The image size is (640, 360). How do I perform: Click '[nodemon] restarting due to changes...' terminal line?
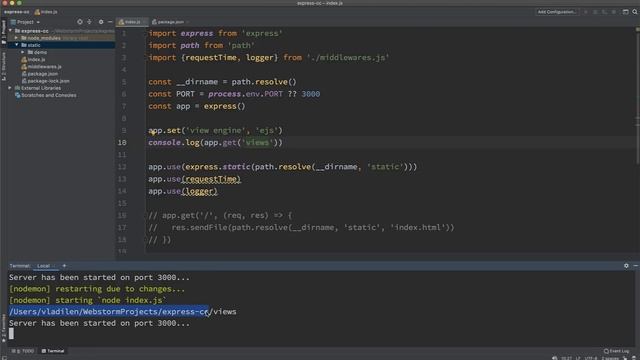97,289
